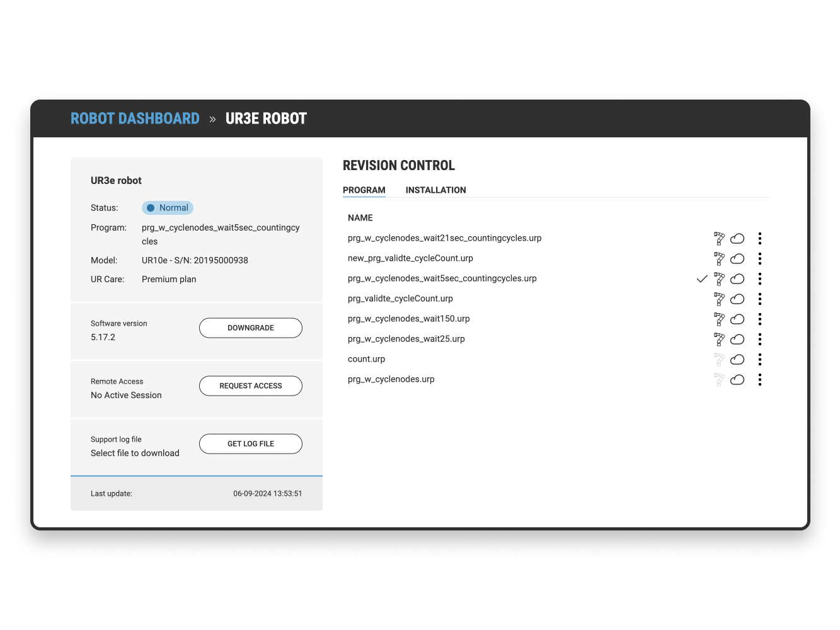Open more options for prg_w_cyclenodes_wait25.urp

(x=760, y=339)
